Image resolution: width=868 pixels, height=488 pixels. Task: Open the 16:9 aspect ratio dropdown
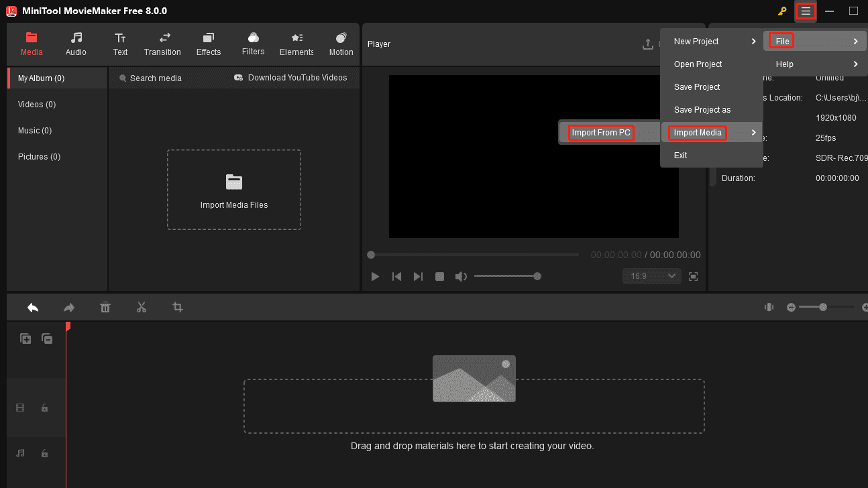tap(651, 276)
